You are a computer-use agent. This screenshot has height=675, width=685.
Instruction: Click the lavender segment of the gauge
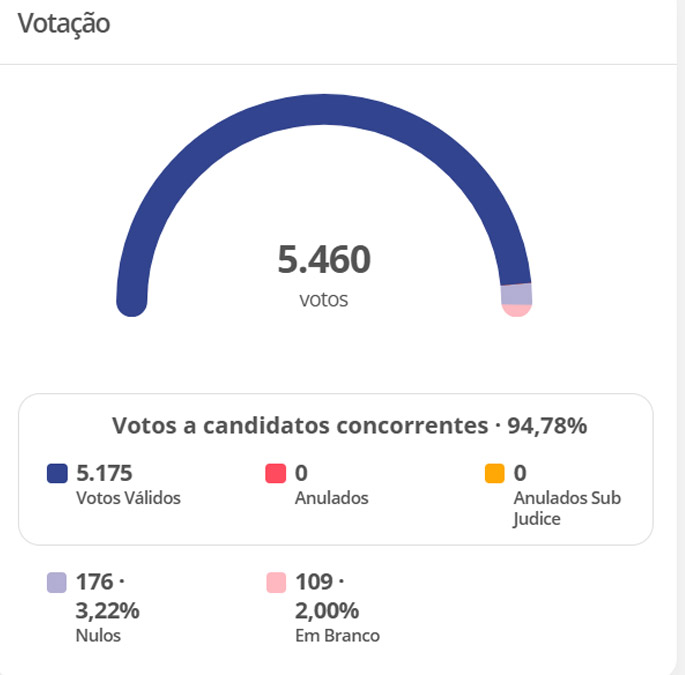pos(516,294)
